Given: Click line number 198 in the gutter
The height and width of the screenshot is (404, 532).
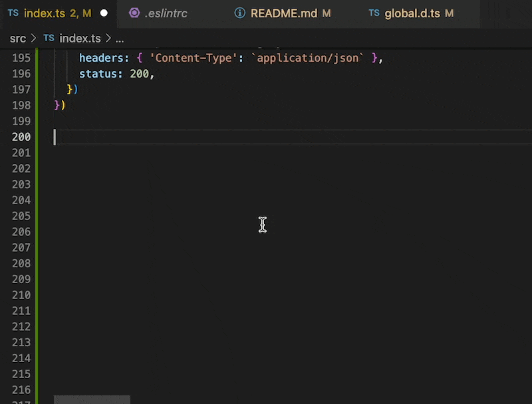Looking at the screenshot, I should pos(21,106).
